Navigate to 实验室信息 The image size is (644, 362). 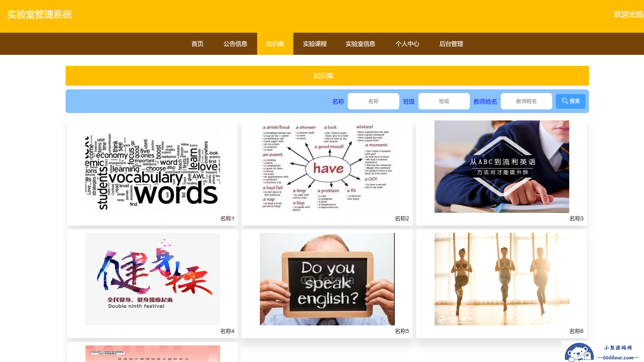tap(360, 44)
